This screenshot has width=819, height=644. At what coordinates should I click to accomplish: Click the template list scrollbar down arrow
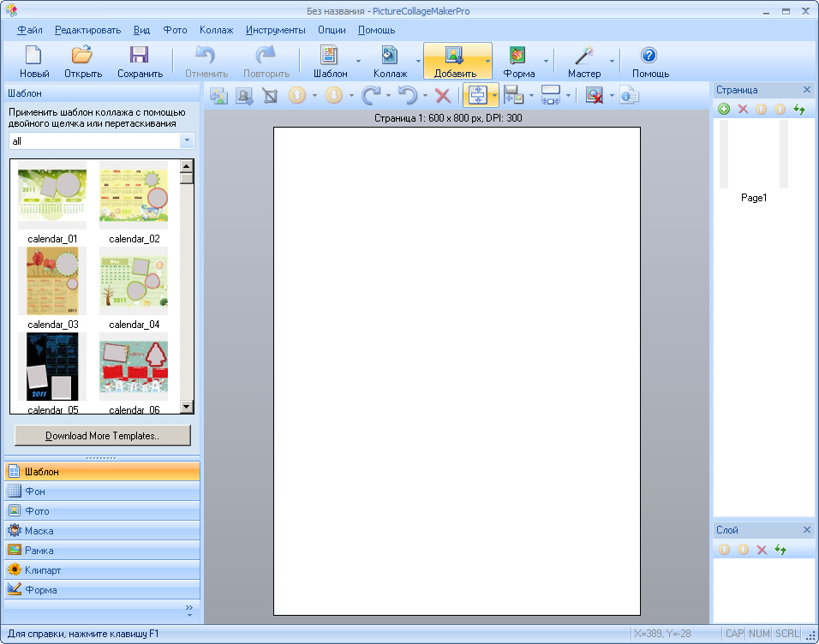(187, 406)
